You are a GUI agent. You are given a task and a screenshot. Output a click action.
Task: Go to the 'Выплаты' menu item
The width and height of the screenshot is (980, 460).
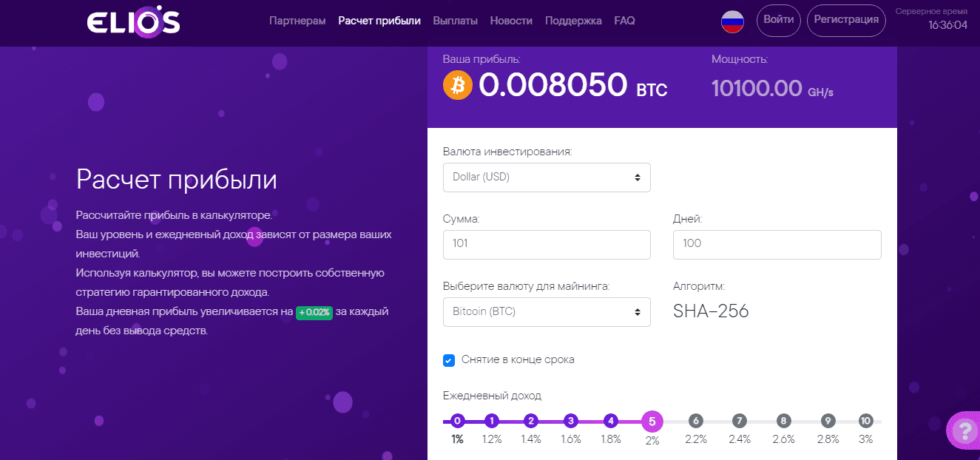pyautogui.click(x=455, y=21)
